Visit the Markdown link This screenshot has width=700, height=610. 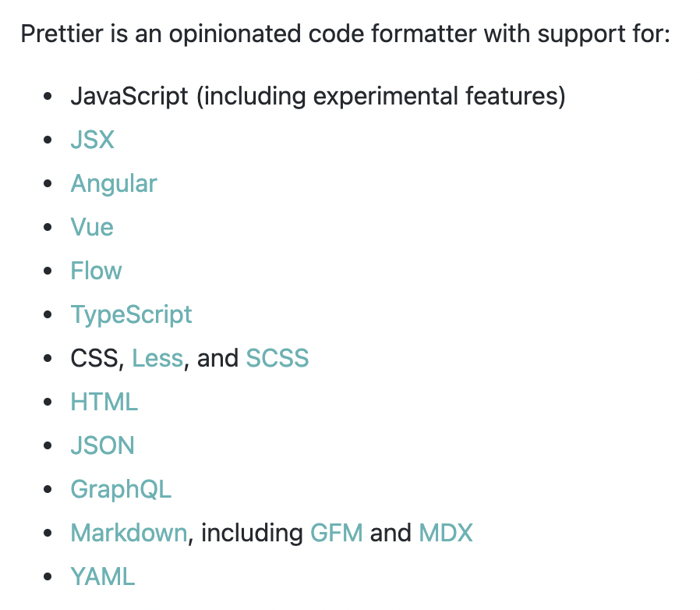pos(129,534)
